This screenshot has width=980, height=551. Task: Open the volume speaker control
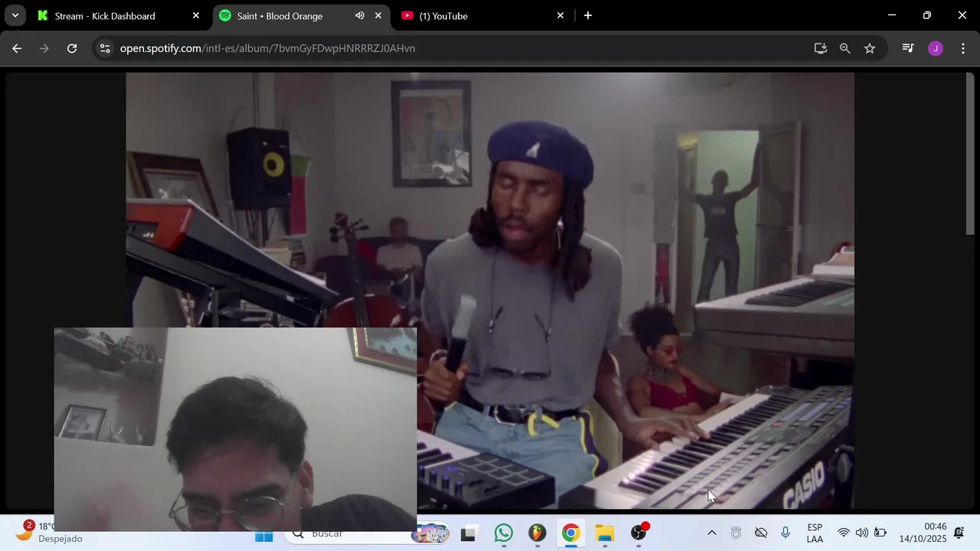point(862,533)
